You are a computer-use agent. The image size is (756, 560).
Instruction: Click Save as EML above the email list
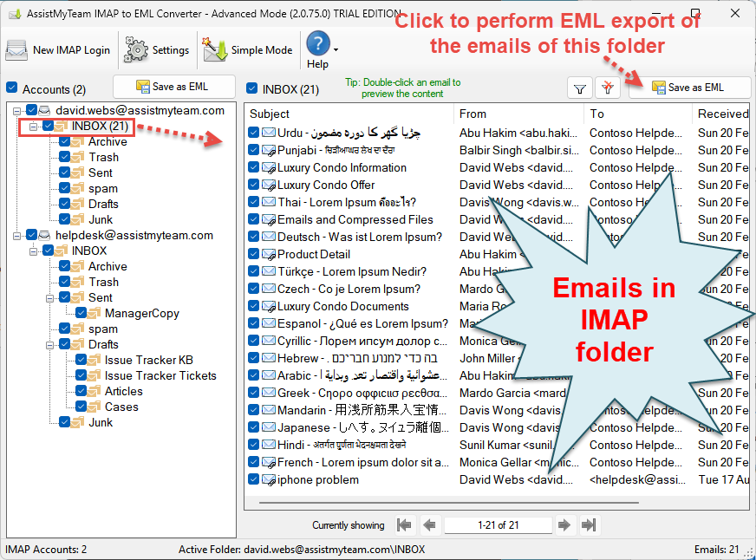pos(689,88)
